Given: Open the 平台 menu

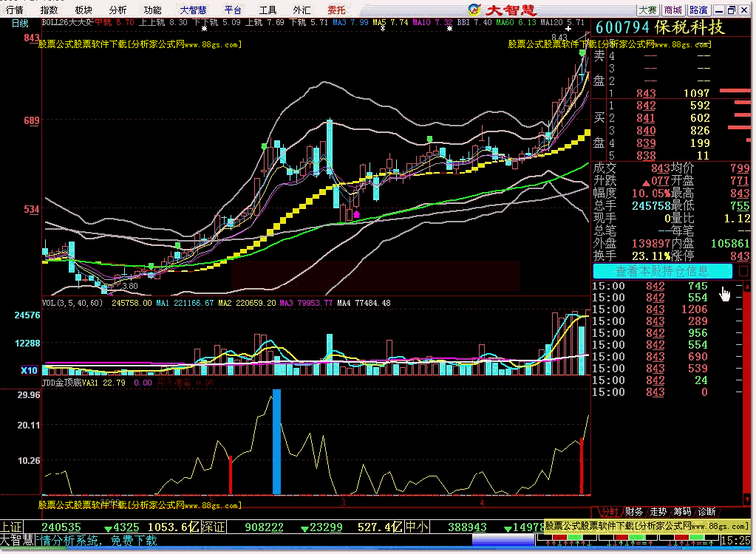Looking at the screenshot, I should tap(233, 10).
